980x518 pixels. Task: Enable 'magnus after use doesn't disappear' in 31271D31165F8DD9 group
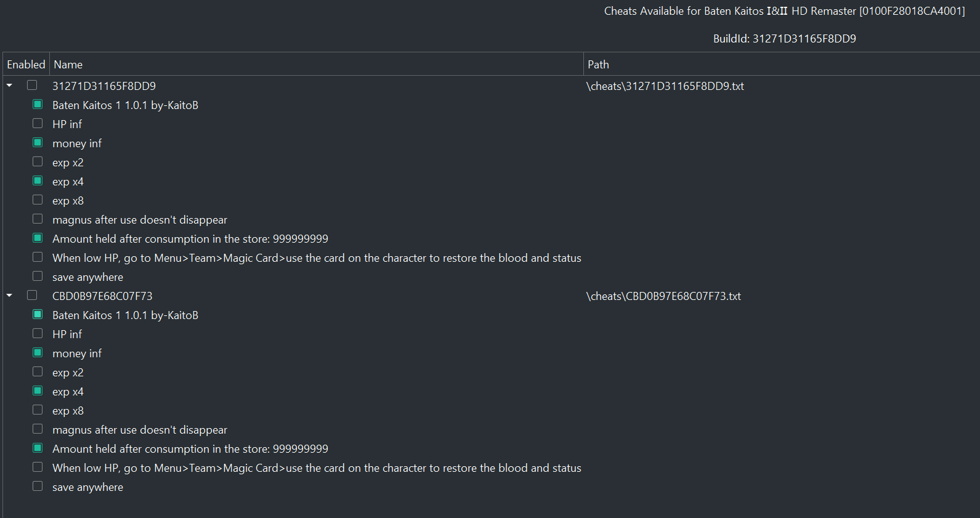[38, 219]
